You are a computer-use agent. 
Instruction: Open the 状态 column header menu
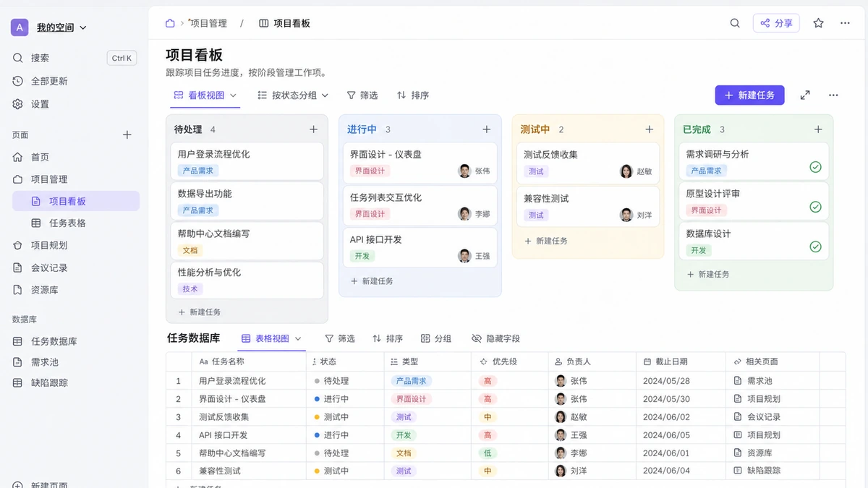pos(345,361)
